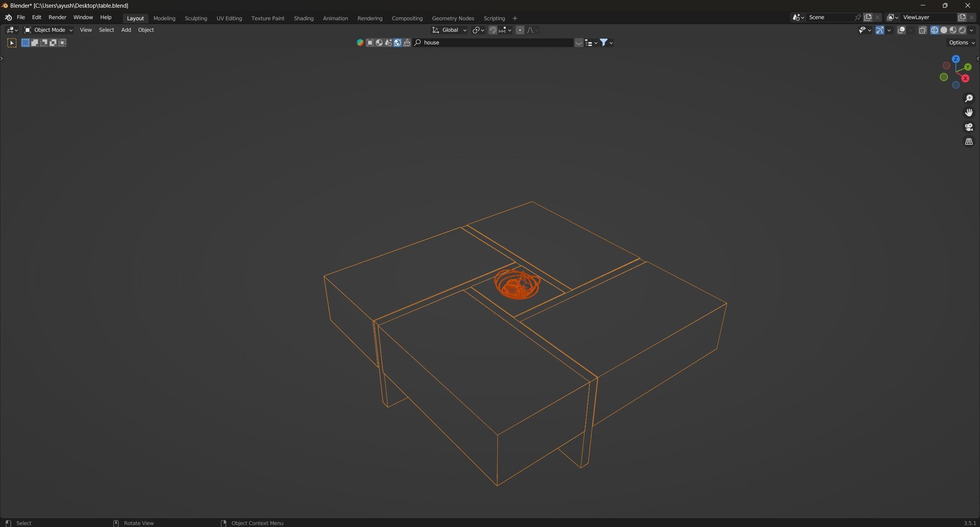Click the zoom magnifier viewport icon

pyautogui.click(x=969, y=99)
